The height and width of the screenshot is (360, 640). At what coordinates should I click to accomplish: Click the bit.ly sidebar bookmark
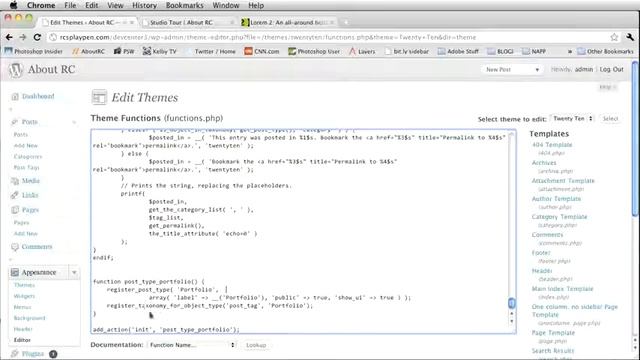coord(407,51)
